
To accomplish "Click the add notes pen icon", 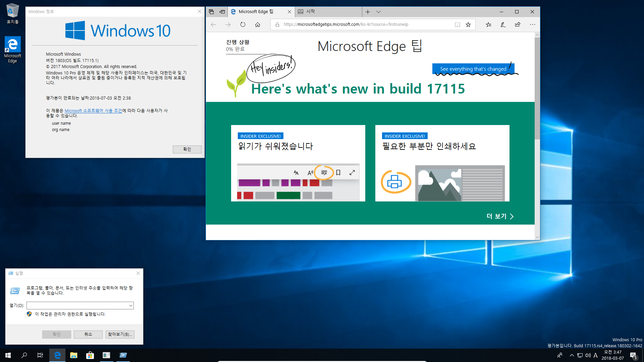I will click(x=503, y=24).
